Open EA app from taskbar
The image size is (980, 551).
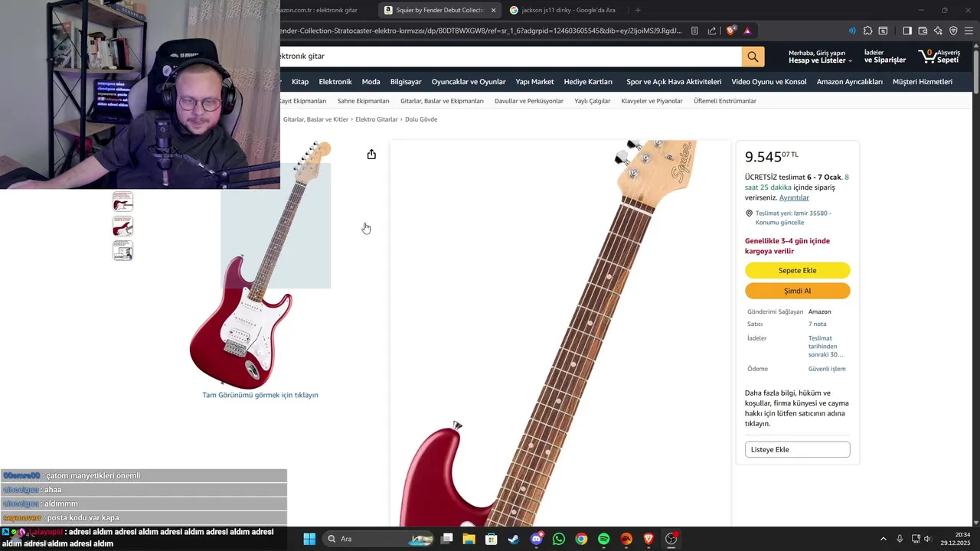[x=626, y=539]
